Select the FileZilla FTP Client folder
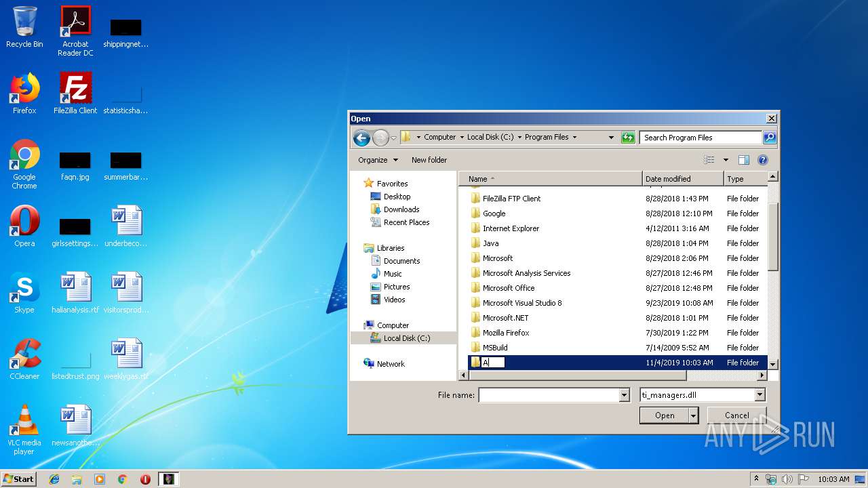Image resolution: width=868 pixels, height=488 pixels. click(511, 199)
